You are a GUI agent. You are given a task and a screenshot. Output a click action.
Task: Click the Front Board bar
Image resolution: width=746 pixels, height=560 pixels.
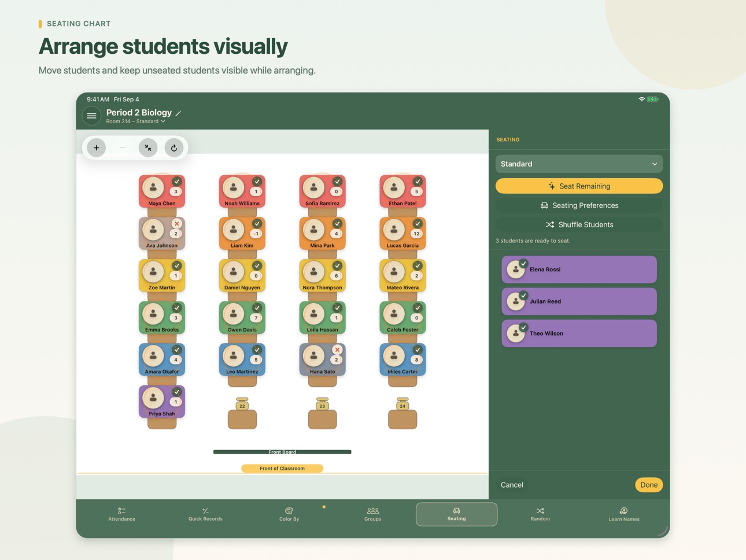point(282,452)
